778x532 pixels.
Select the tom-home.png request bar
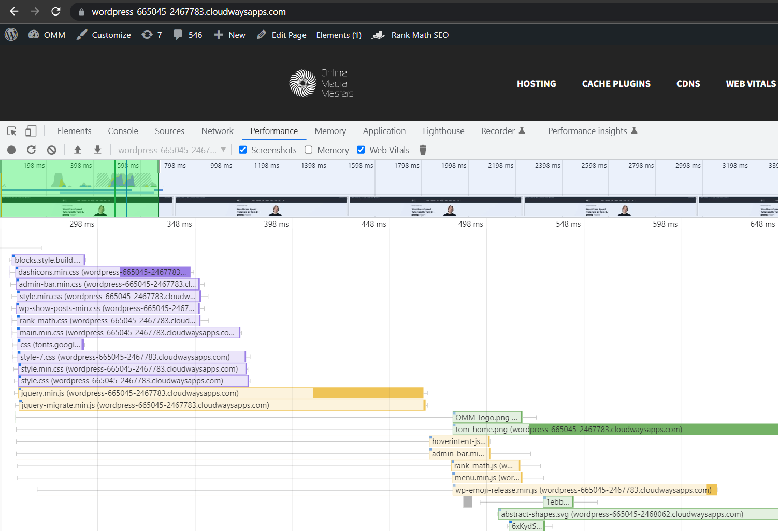pos(615,430)
